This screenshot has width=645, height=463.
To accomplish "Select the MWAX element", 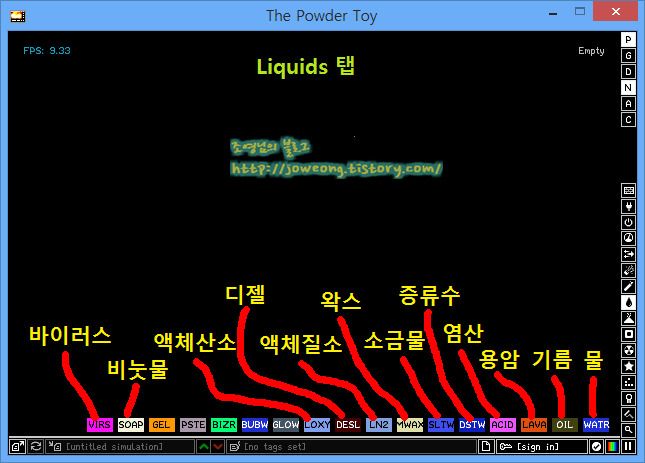I will (410, 424).
